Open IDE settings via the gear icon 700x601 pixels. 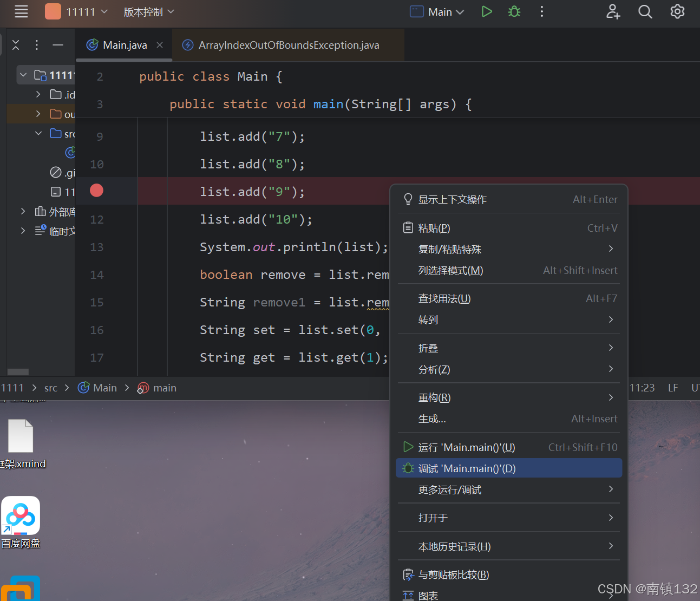click(x=677, y=11)
